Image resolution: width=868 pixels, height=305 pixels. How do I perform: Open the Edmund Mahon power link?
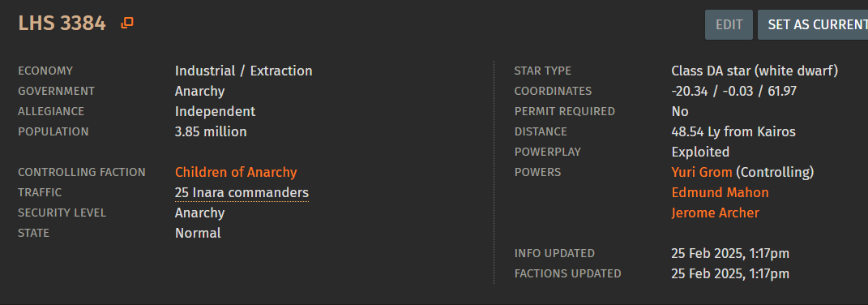tap(720, 192)
